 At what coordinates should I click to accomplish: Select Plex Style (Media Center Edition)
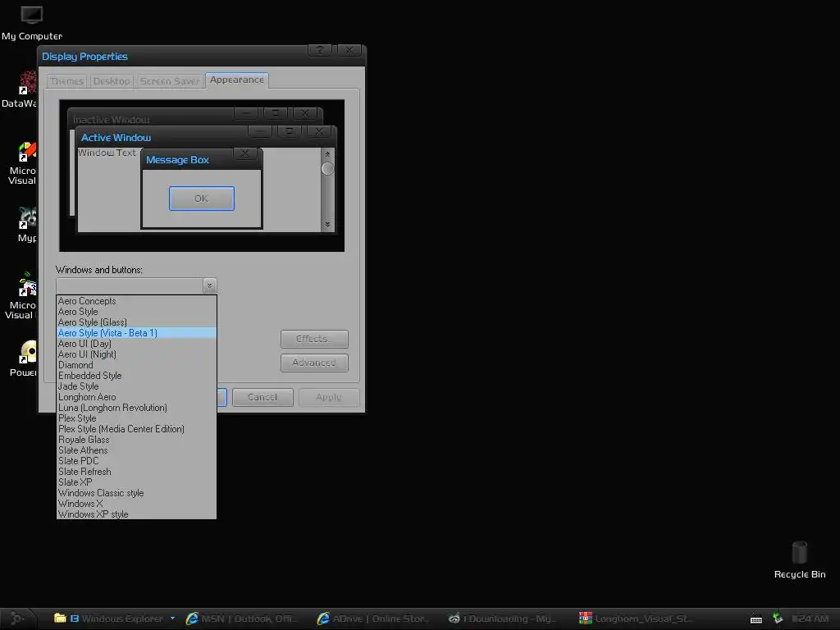click(137, 429)
